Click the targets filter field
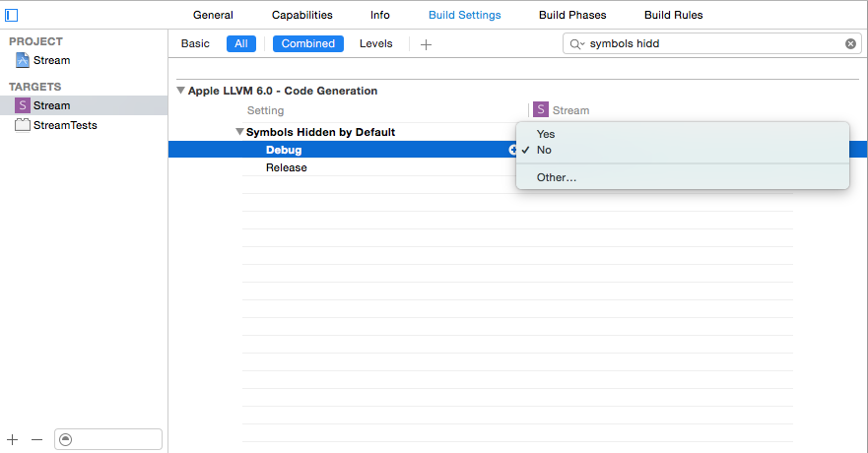868x453 pixels. pyautogui.click(x=108, y=440)
